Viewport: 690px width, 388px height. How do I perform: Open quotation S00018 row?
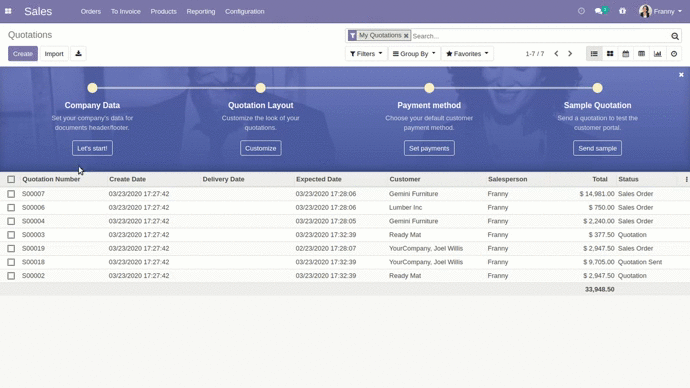(x=345, y=262)
